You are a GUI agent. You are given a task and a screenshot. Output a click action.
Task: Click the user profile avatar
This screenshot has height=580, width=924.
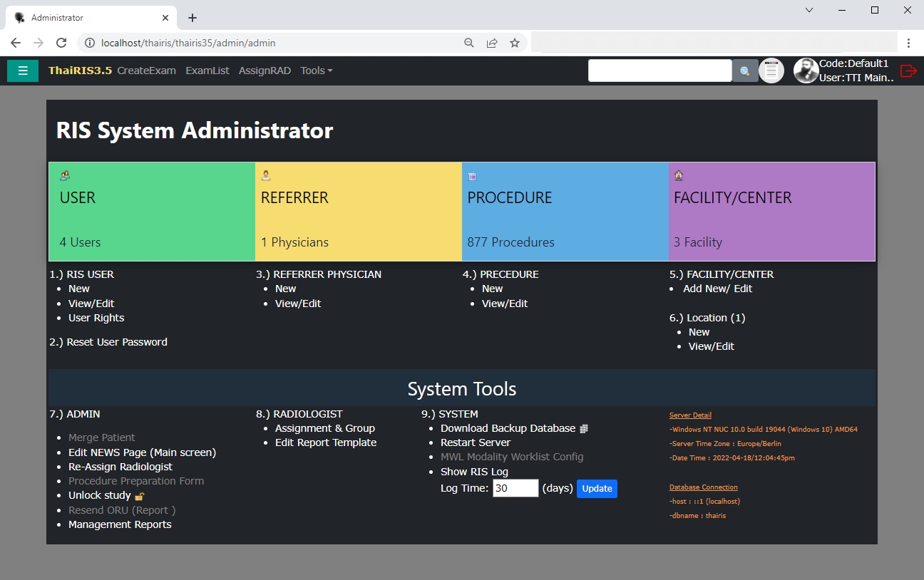point(806,71)
